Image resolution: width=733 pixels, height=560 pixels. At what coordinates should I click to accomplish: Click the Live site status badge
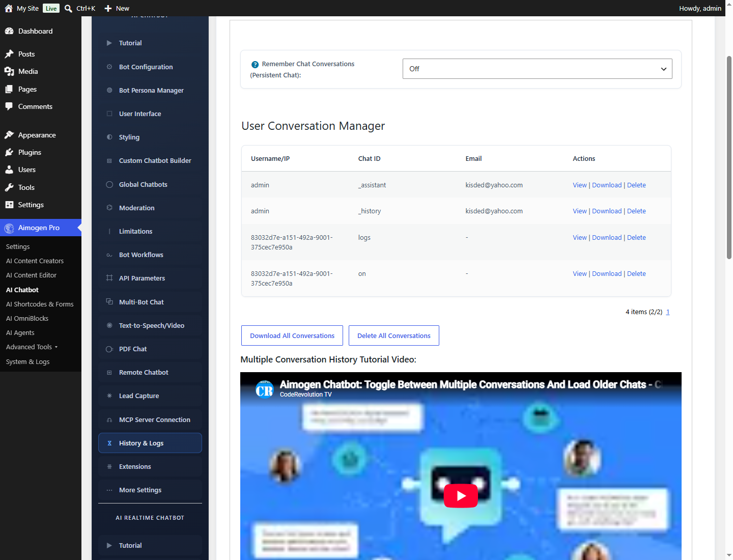tap(51, 8)
